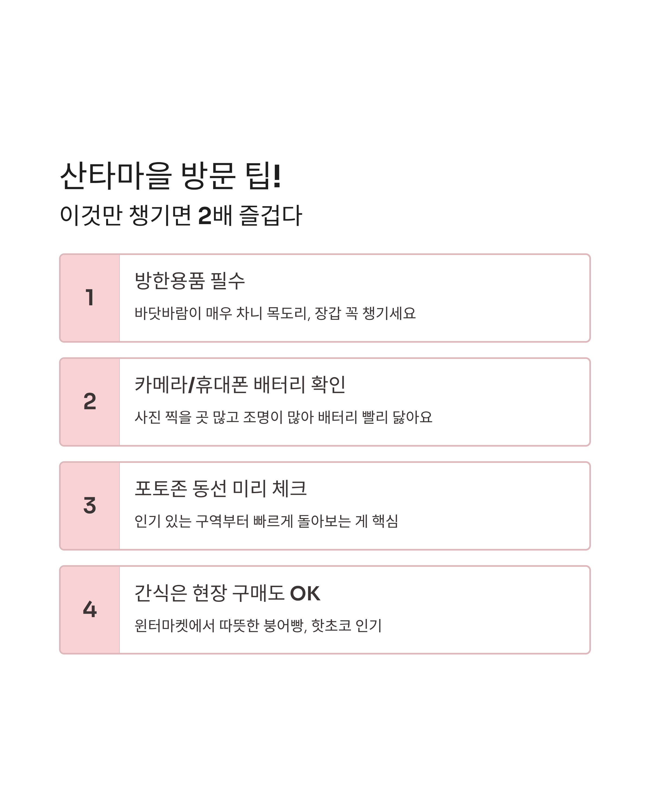Click the bold OK text in tip four

pyautogui.click(x=305, y=594)
